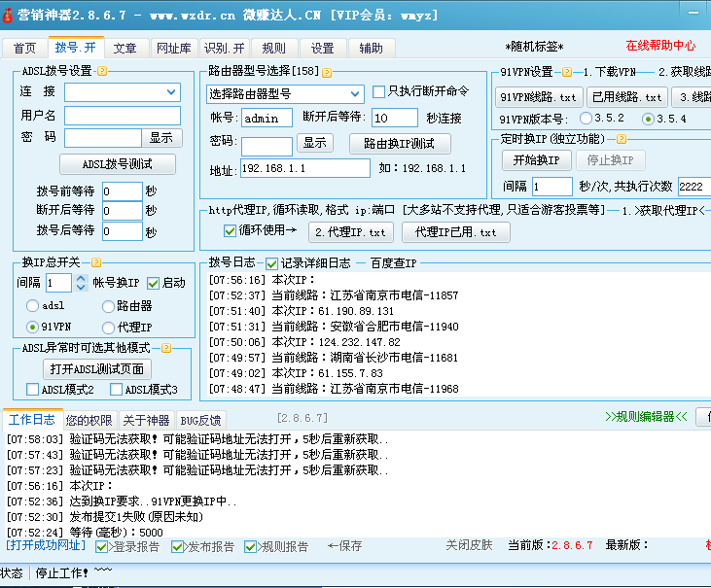Viewport: 711px width, 588px height.
Task: Click the 打开ADSL测试页面 button
Action: (97, 368)
